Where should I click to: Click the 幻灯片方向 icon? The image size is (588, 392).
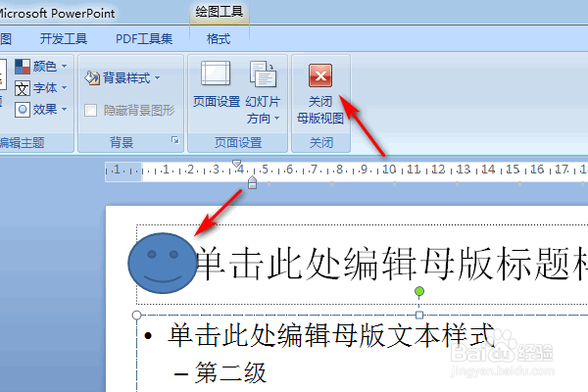[x=263, y=73]
